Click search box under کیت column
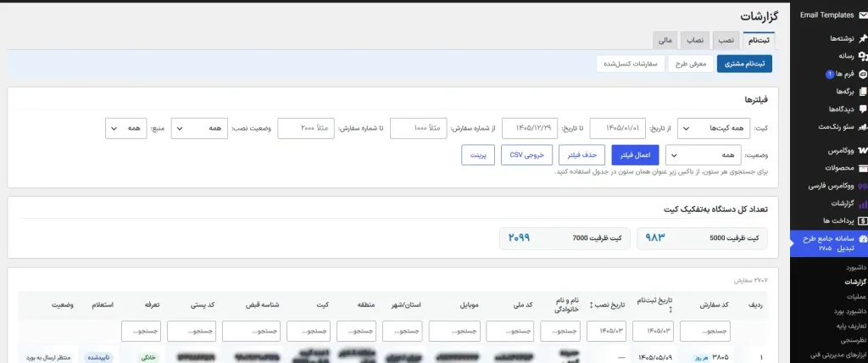 point(309,331)
